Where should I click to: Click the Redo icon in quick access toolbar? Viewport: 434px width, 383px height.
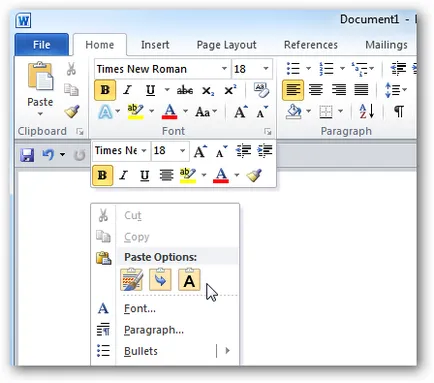(x=79, y=155)
